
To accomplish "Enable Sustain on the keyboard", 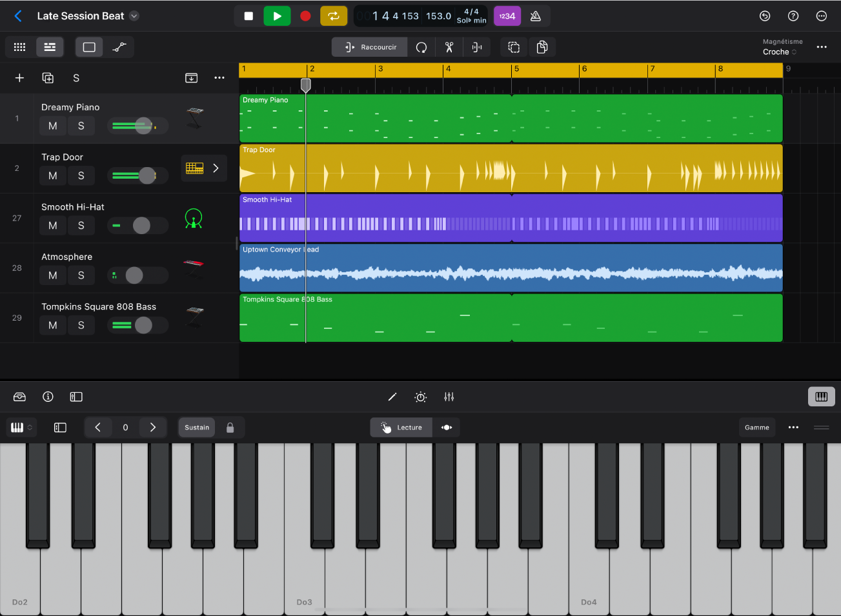I will [x=196, y=427].
